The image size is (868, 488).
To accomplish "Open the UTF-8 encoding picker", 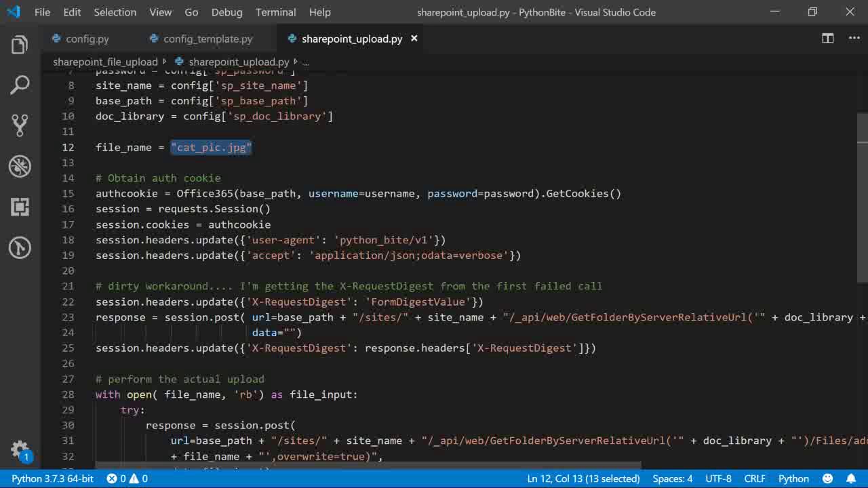I will coord(718,479).
